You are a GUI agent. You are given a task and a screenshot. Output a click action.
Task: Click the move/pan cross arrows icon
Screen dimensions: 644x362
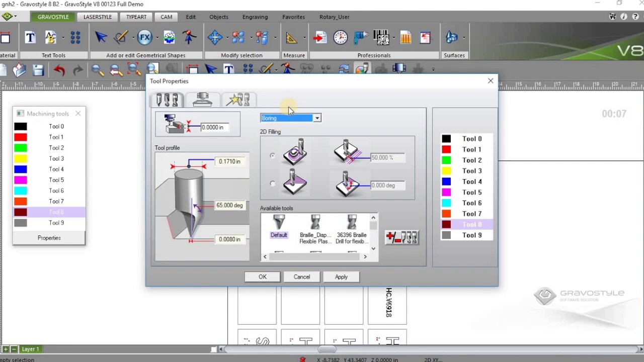tap(215, 37)
